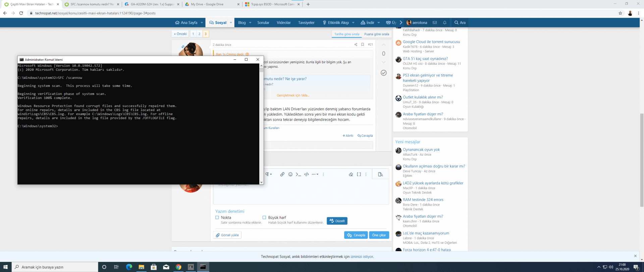Click the Görsel yükle button

227,235
